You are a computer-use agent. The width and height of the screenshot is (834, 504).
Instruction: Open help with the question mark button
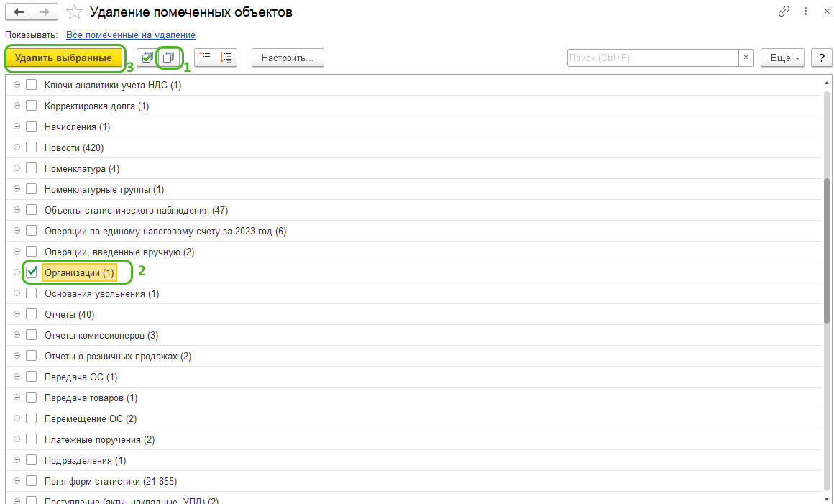[x=821, y=58]
